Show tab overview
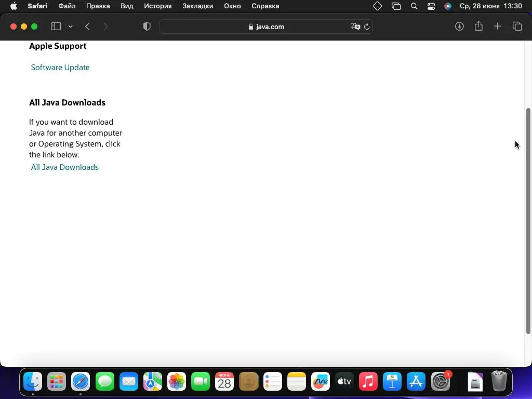Viewport: 532px width, 399px height. tap(517, 26)
